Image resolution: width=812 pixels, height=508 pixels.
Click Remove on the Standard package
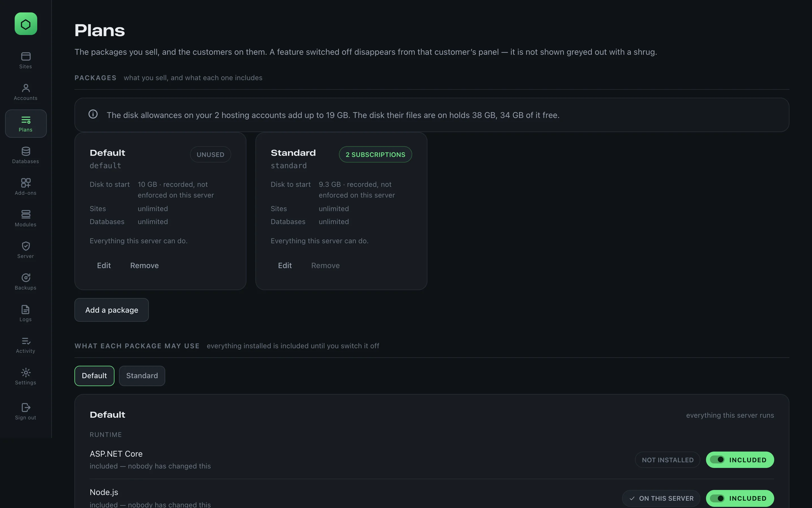coord(325,265)
